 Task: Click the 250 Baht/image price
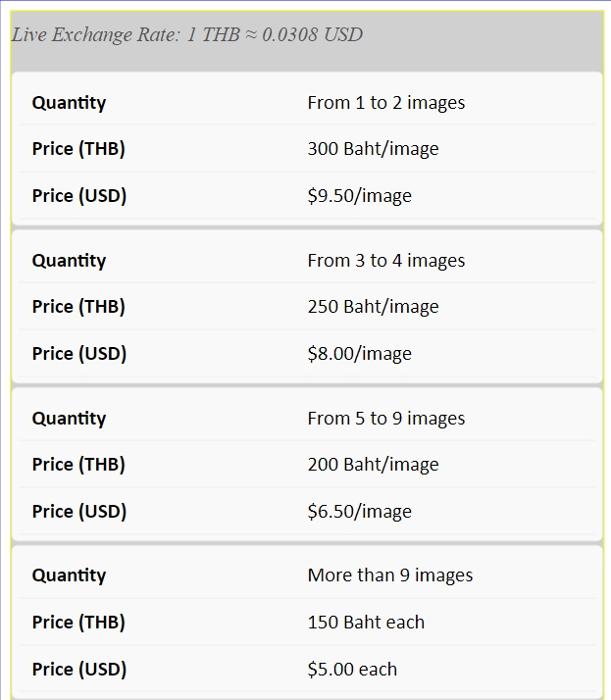[x=373, y=307]
